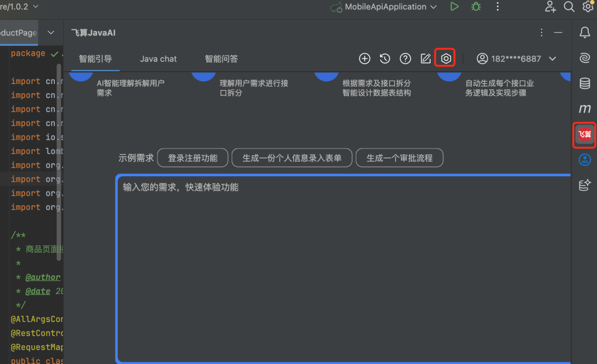Click the import lombok line

(x=37, y=151)
